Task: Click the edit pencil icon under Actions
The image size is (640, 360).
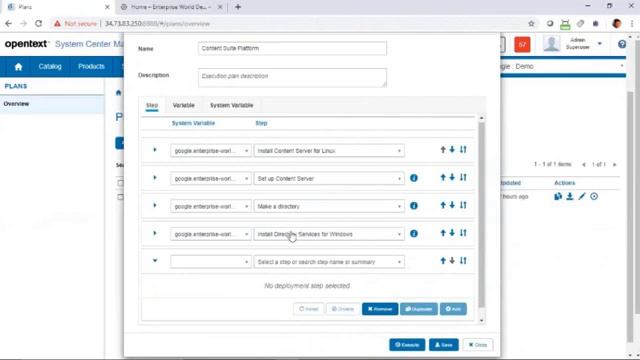Action: (x=582, y=196)
